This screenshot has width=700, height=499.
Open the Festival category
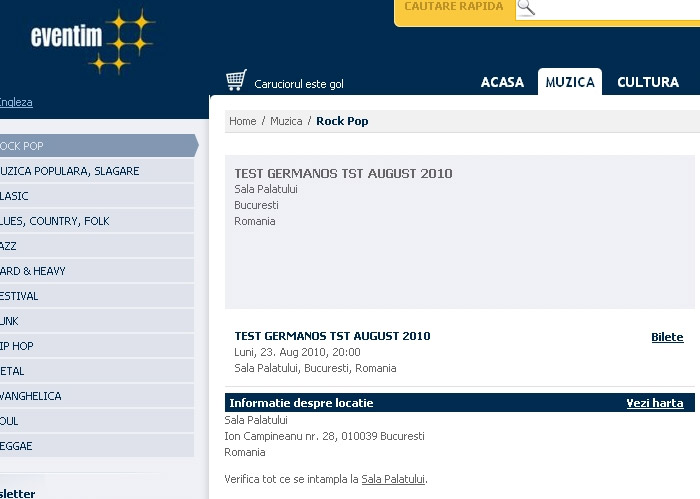[97, 296]
